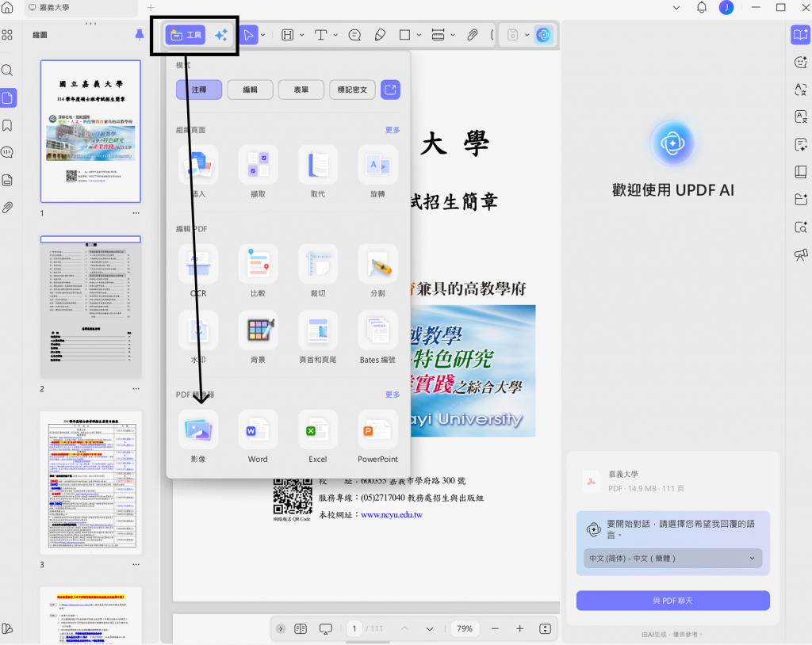
Task: Expand the highlight tool options arrow
Action: [x=302, y=35]
